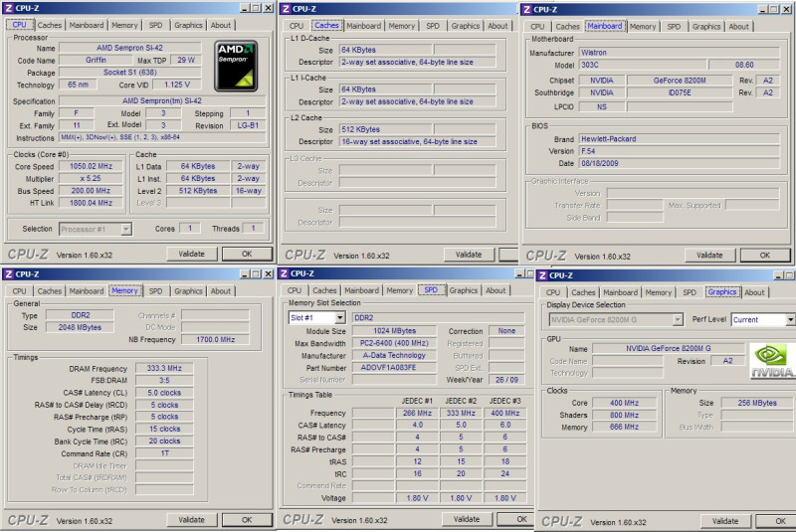This screenshot has width=796, height=532.
Task: Click the L2 descriptor "16-way set associative"
Action: [x=417, y=141]
